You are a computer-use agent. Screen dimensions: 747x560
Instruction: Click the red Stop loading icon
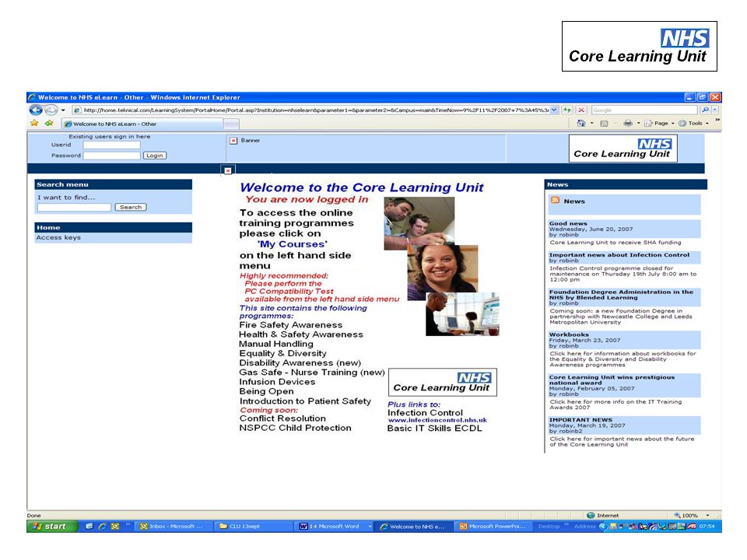coord(581,110)
